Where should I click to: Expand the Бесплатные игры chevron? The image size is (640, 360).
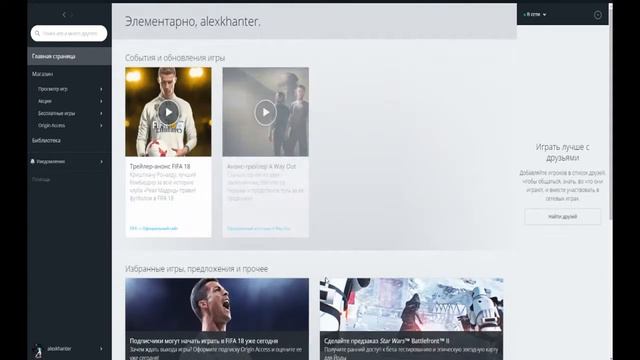(101, 113)
